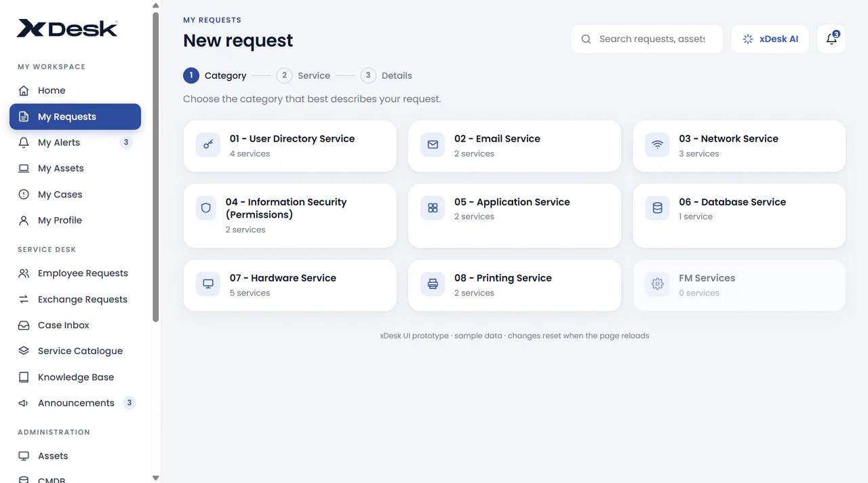Click the My Cases alert-circle icon
Viewport: 868px width, 483px height.
pyautogui.click(x=24, y=195)
